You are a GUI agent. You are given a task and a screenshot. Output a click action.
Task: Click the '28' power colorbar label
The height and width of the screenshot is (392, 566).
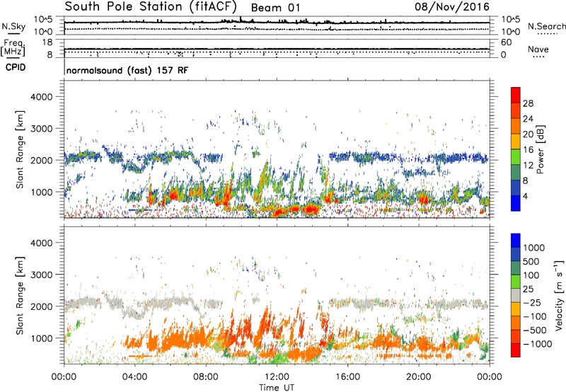click(528, 103)
